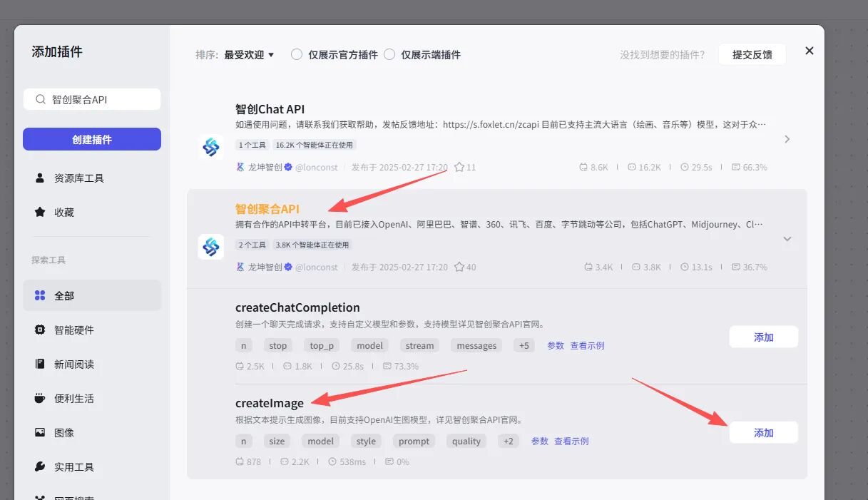Open 查看示例 for createChatCompletion
Viewport: 868px width, 500px height.
[589, 345]
